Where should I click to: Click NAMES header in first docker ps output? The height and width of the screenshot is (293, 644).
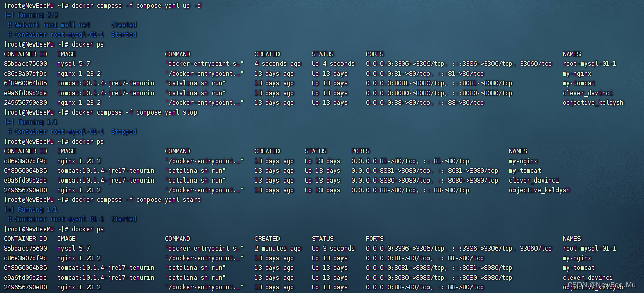(x=572, y=54)
